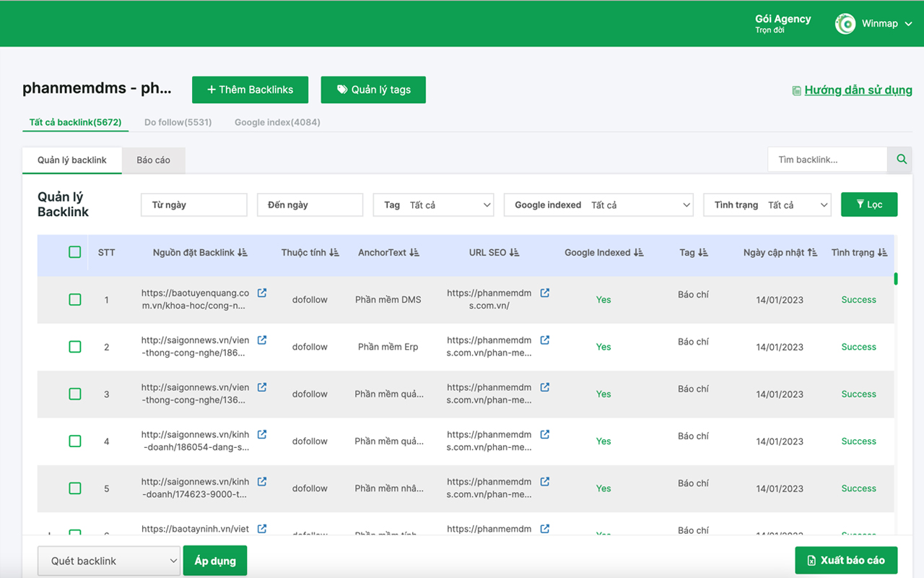Sort by URL SEO column

tap(514, 253)
